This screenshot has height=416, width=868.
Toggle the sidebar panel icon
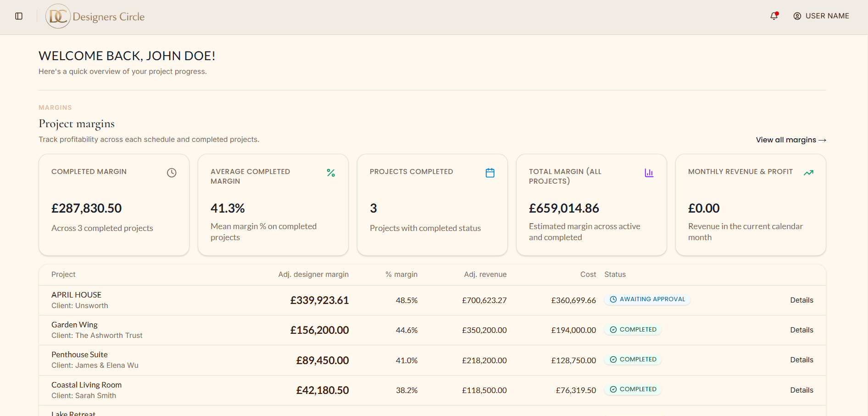pyautogui.click(x=19, y=16)
